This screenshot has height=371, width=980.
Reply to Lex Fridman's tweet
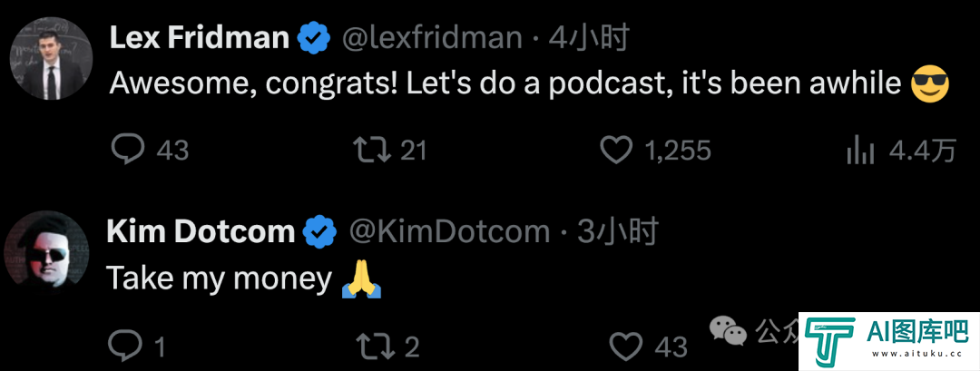[x=128, y=151]
